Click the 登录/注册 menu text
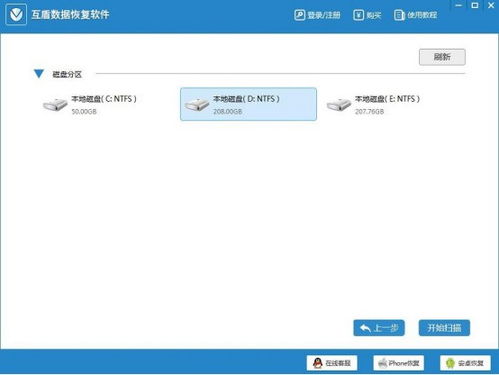 point(324,15)
